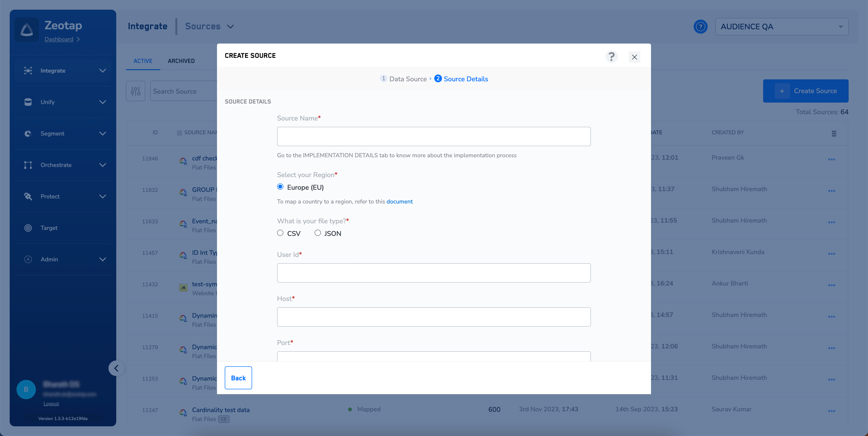Collapse the sidebar with the arrow button
The image size is (868, 436).
(x=116, y=368)
